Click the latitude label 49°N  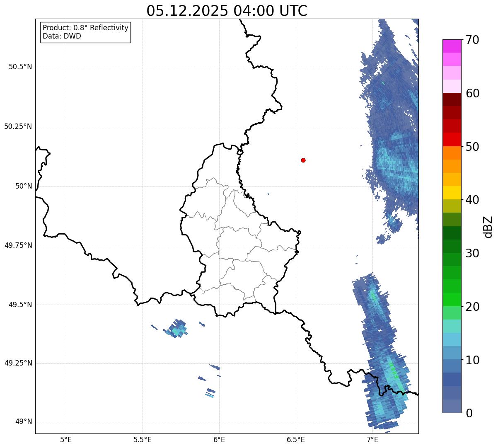[24, 422]
